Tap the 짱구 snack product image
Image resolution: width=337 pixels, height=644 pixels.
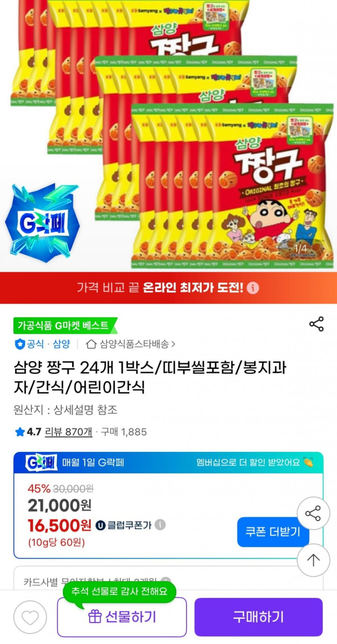click(x=168, y=136)
